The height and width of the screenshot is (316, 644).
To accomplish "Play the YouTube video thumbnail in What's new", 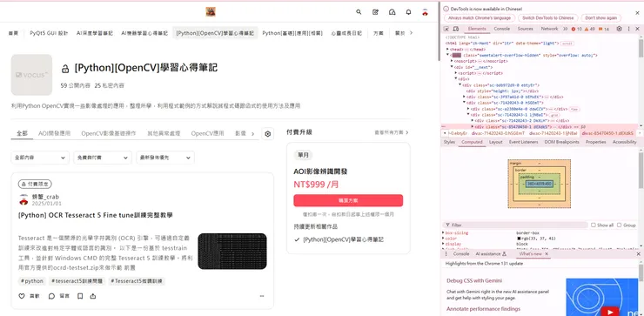I will (x=610, y=313).
